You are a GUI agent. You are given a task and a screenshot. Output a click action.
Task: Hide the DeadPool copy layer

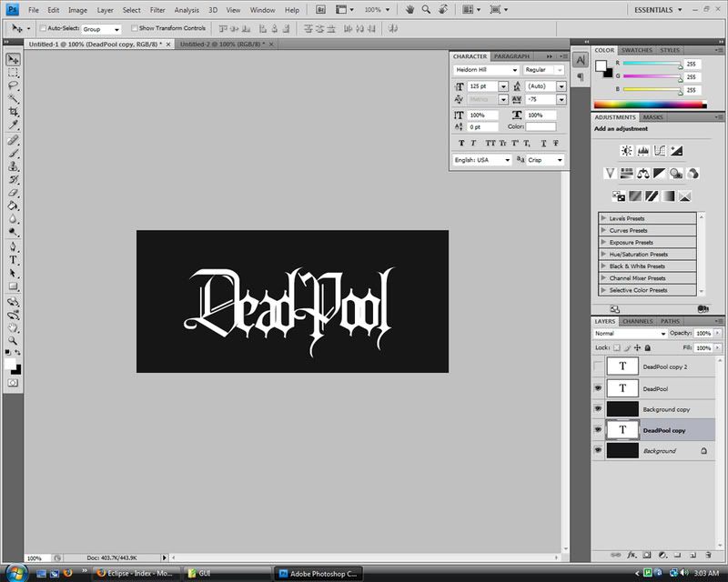click(598, 430)
